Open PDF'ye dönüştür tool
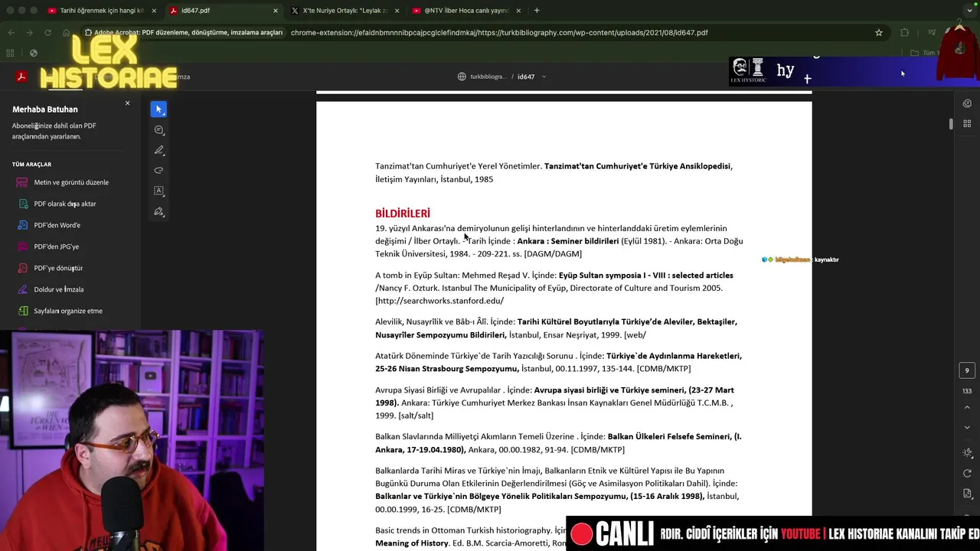 [x=58, y=268]
